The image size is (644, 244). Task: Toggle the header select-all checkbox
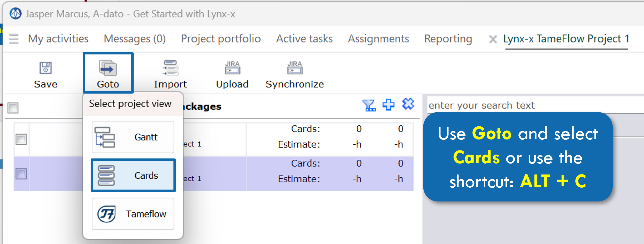point(13,108)
